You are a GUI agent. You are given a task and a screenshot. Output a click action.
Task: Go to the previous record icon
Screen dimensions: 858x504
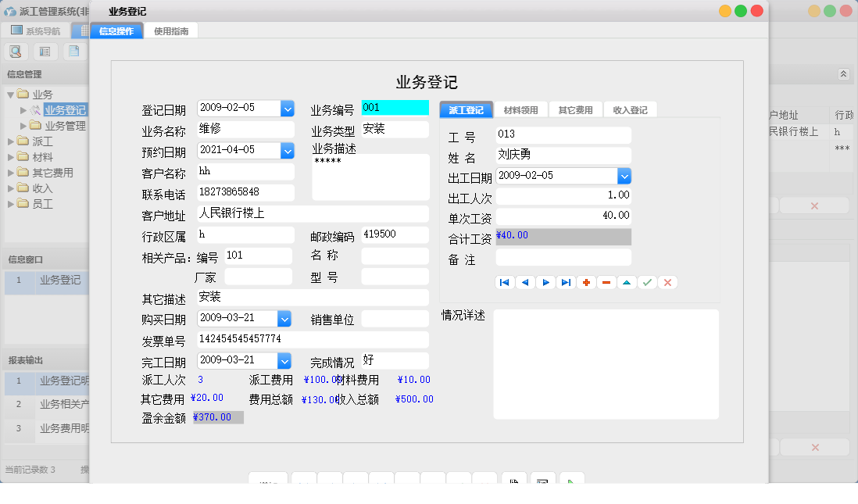525,282
